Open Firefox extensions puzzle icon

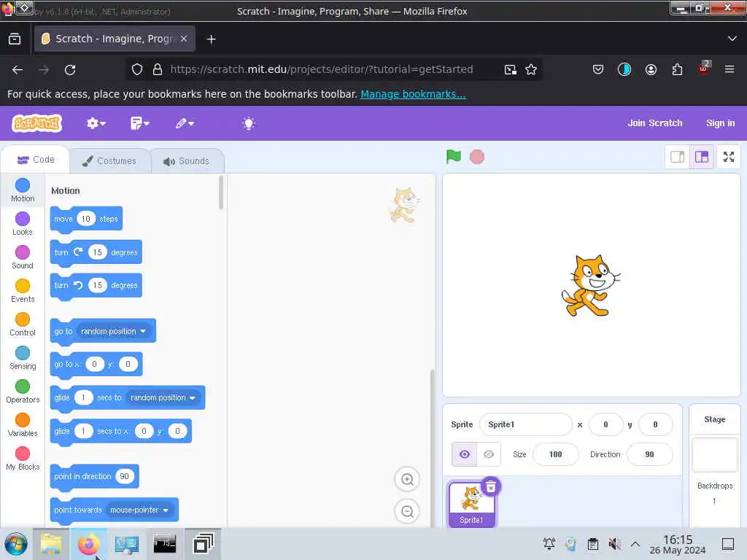(677, 69)
